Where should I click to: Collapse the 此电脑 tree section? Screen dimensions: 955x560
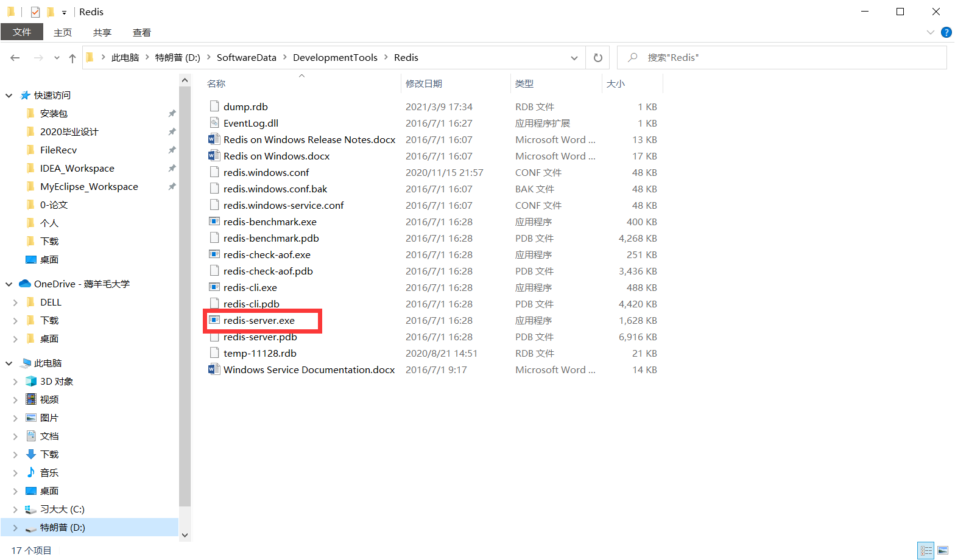click(x=9, y=363)
